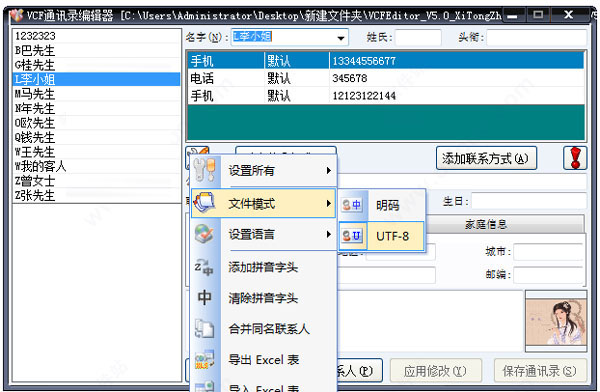Image resolution: width=600 pixels, height=392 pixels.
Task: Select the 手机 row with 12123122144
Action: point(386,95)
